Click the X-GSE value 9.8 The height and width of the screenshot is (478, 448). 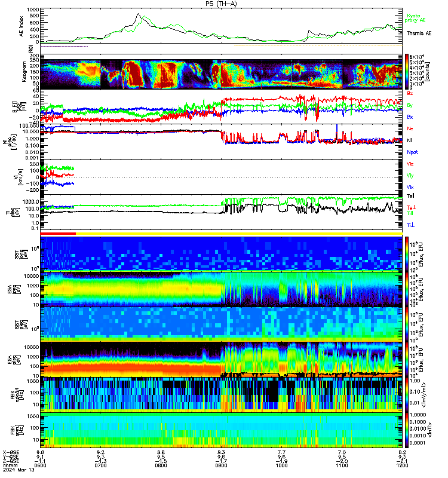[x=40, y=453]
